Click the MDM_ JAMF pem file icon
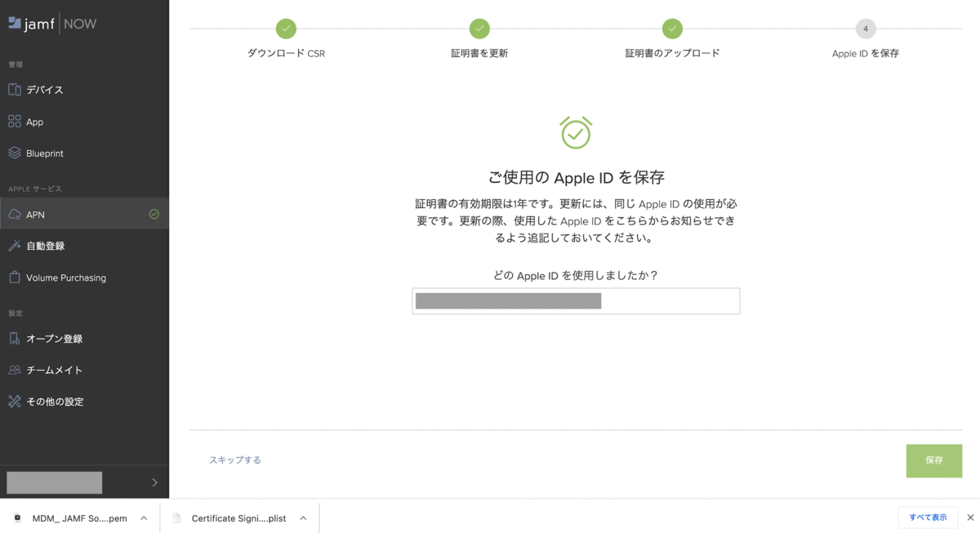The image size is (980, 533). pyautogui.click(x=17, y=518)
